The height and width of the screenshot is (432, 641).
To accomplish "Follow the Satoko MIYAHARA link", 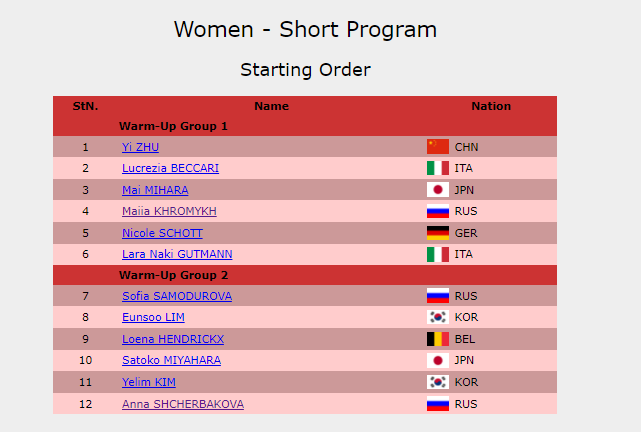I will point(171,360).
